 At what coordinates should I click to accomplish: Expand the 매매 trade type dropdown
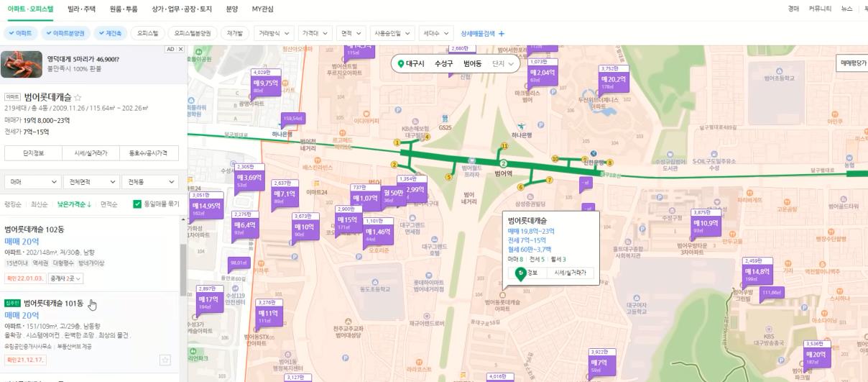[32, 182]
